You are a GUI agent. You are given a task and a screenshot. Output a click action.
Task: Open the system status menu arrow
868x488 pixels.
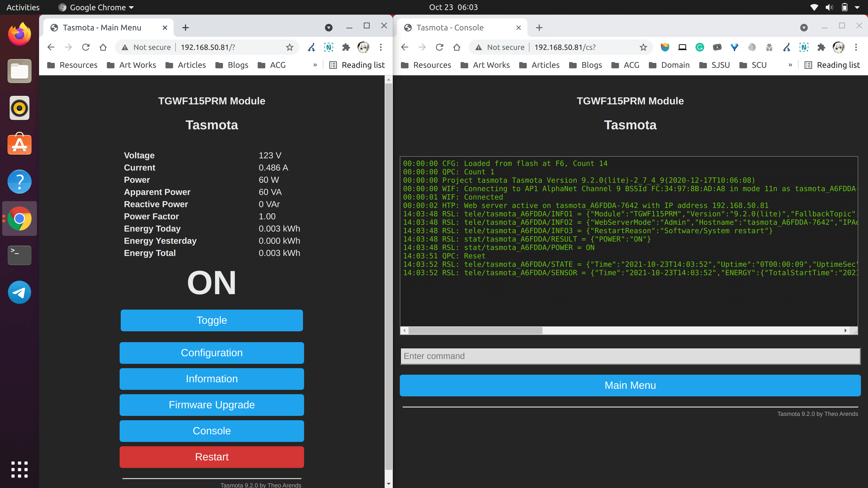857,7
